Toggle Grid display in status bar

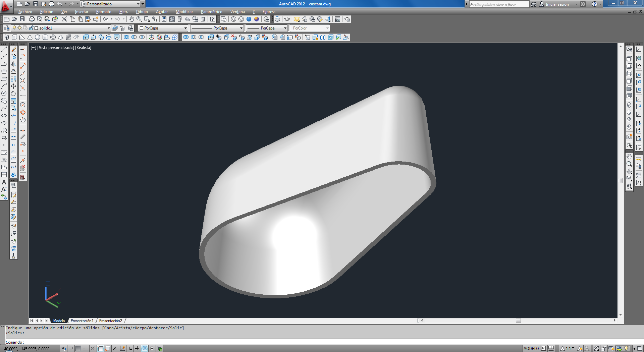(78, 349)
